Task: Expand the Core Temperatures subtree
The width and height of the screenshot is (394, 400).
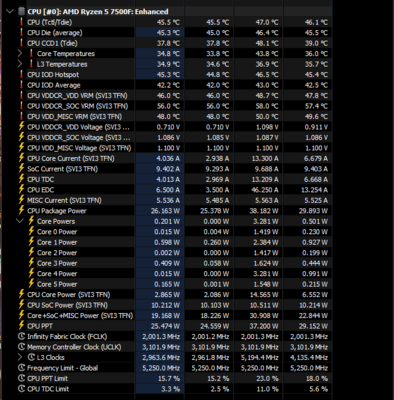Action: [x=20, y=53]
